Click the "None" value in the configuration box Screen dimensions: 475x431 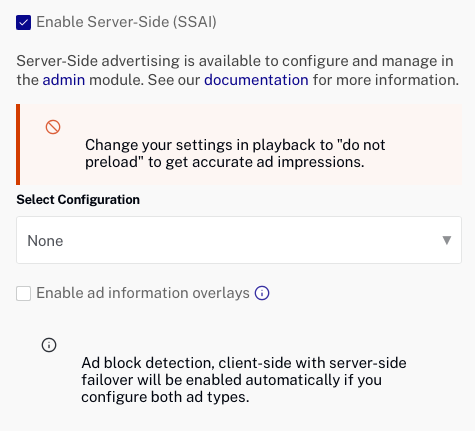click(45, 241)
